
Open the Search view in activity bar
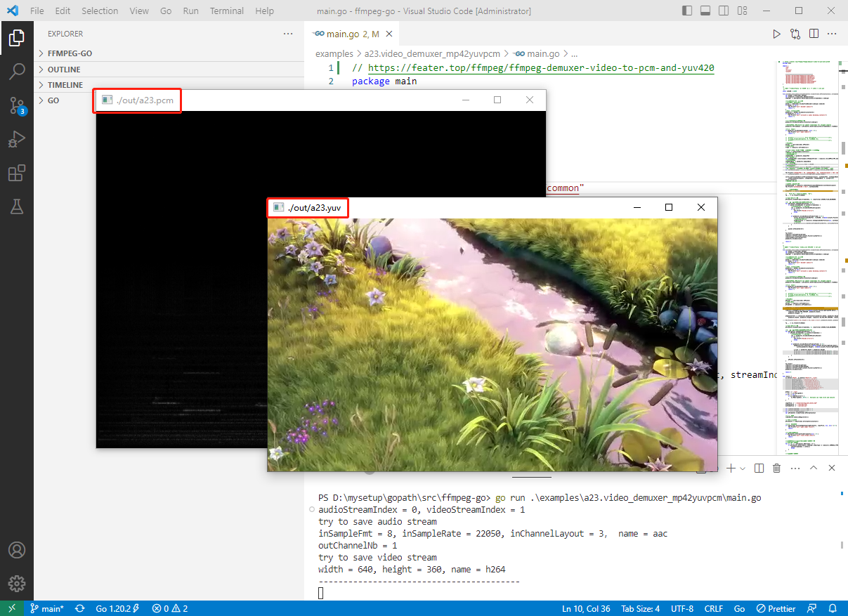[x=17, y=72]
